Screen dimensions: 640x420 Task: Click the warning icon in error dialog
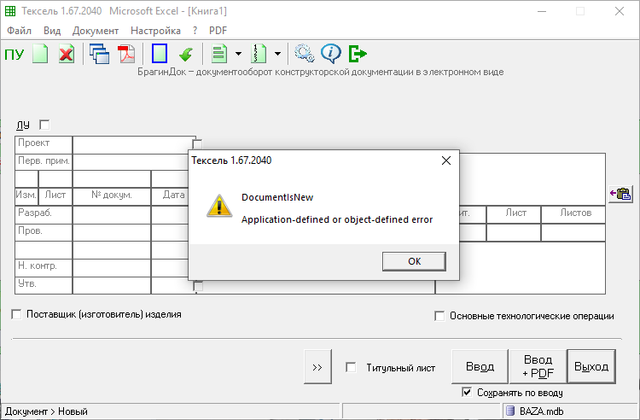click(x=219, y=206)
